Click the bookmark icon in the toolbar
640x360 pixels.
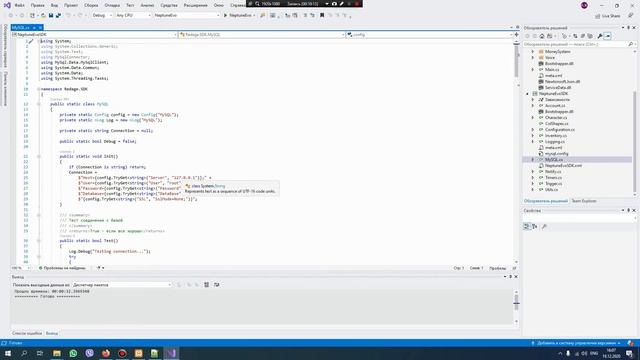click(322, 16)
